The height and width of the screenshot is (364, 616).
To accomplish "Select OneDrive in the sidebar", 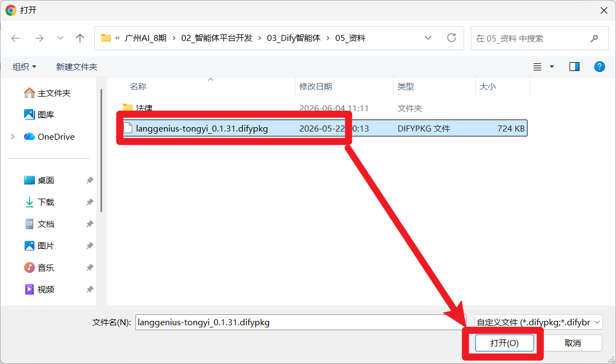I will [x=49, y=136].
